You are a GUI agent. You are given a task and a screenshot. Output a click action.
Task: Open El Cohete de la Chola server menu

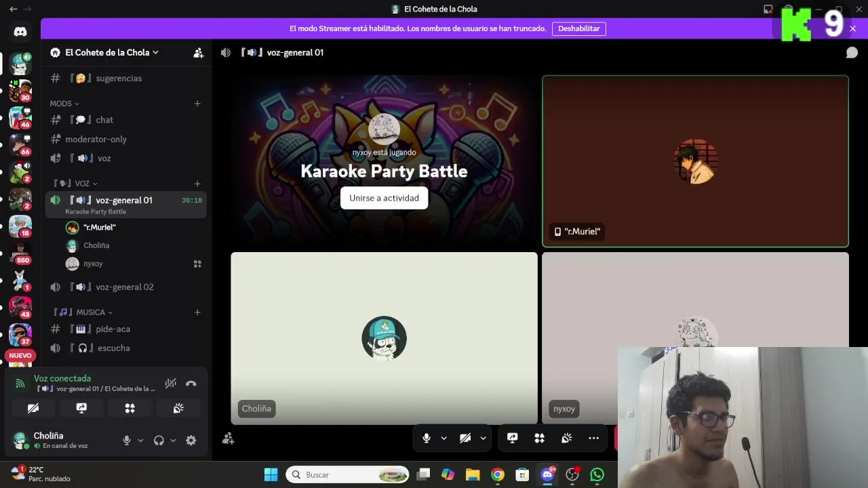coord(111,52)
